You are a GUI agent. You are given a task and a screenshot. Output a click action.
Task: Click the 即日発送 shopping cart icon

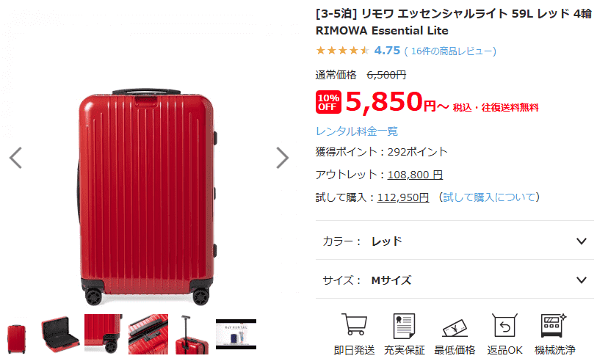[354, 324]
